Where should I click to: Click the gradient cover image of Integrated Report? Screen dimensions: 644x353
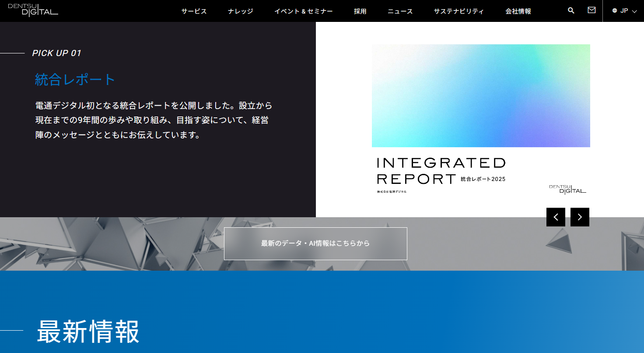[481, 95]
